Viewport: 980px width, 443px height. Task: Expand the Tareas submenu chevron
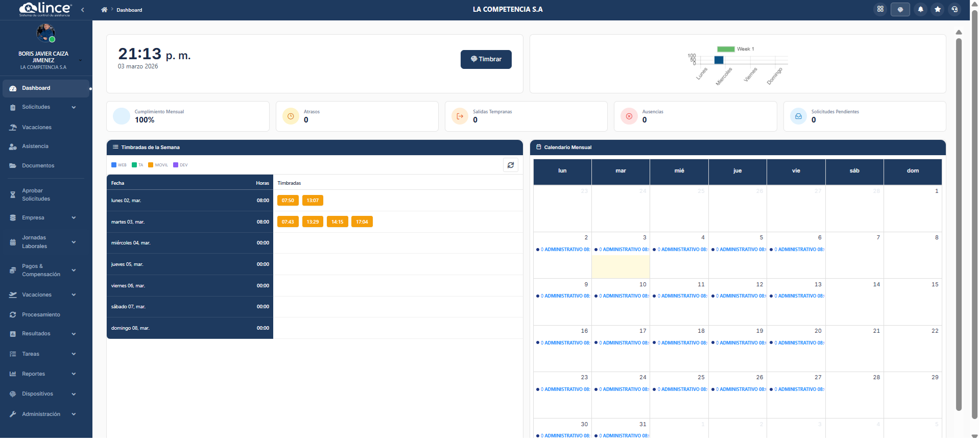pyautogui.click(x=74, y=354)
